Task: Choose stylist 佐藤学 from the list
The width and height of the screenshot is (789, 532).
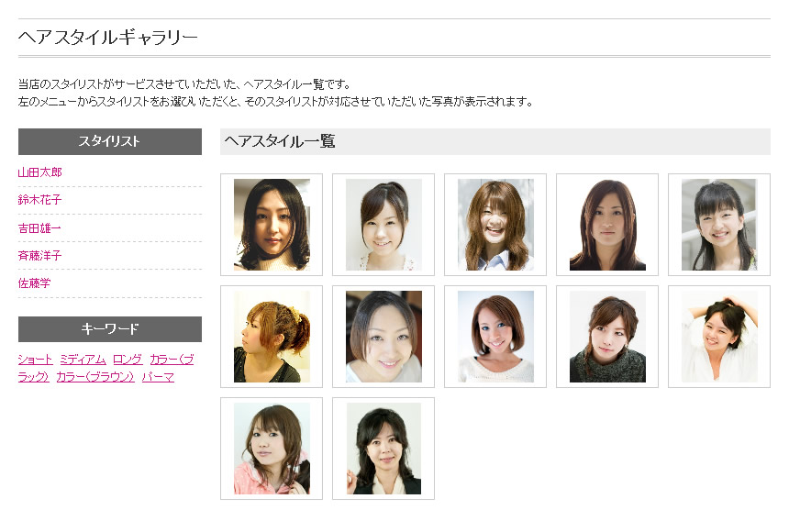Action: tap(35, 283)
